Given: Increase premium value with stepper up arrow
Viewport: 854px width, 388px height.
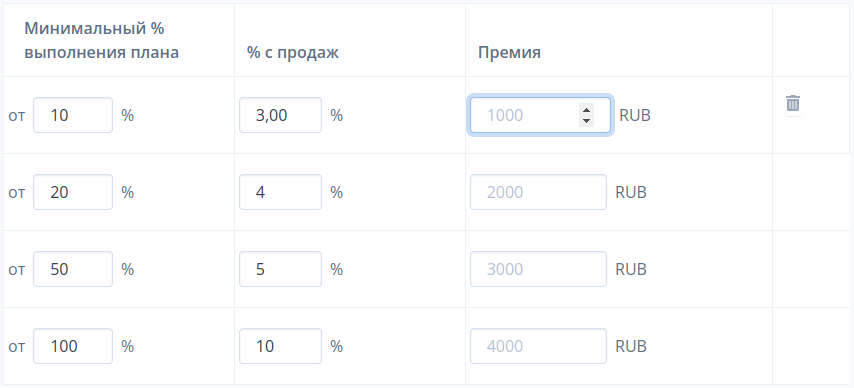Looking at the screenshot, I should tap(586, 110).
